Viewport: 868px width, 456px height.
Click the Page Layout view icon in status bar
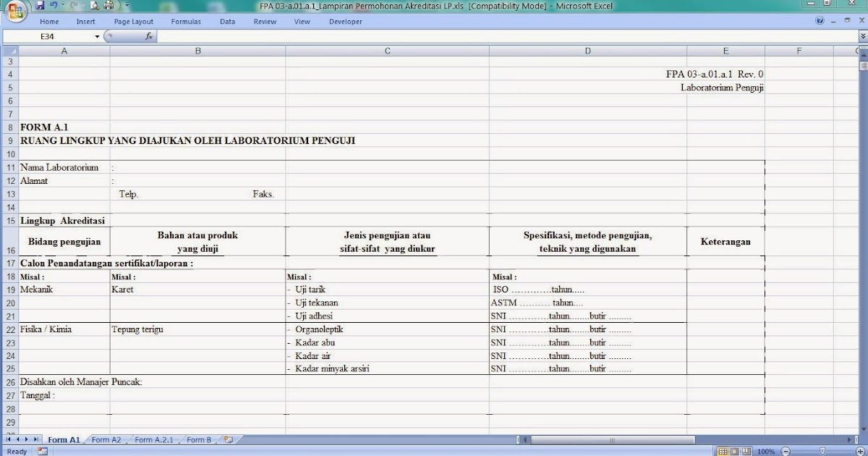coord(734,451)
